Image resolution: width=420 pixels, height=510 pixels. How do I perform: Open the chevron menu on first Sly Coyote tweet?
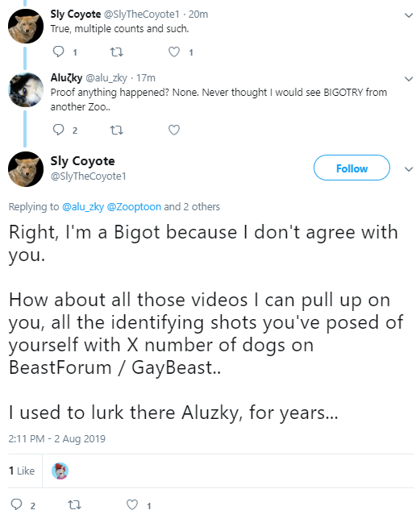point(409,15)
